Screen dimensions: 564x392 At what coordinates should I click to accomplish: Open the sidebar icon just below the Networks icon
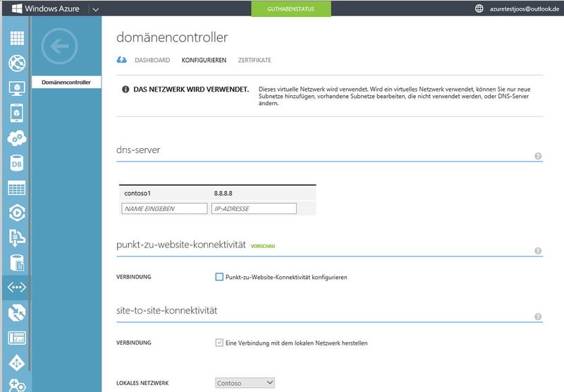point(17,312)
